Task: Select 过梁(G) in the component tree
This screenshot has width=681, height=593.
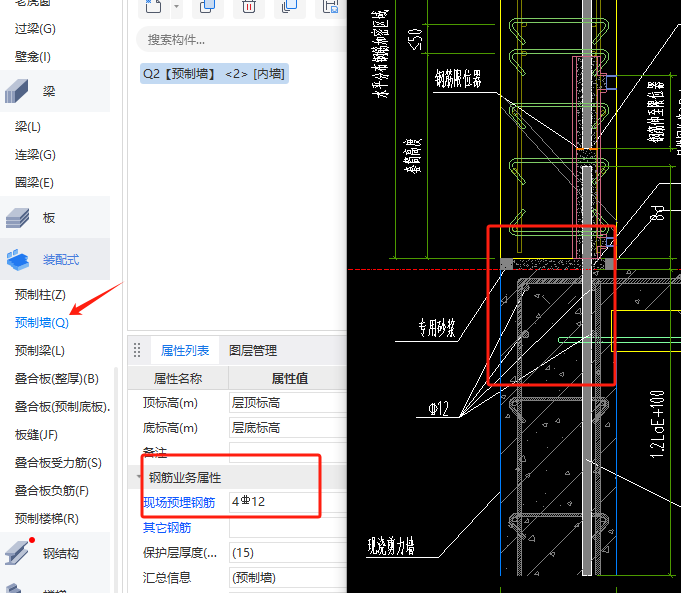Action: pos(35,29)
